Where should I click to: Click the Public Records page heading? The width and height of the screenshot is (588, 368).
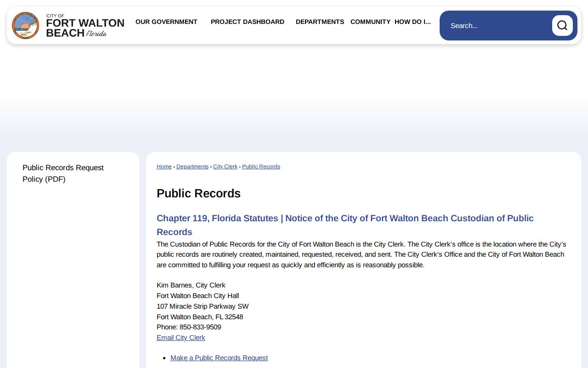pyautogui.click(x=198, y=193)
